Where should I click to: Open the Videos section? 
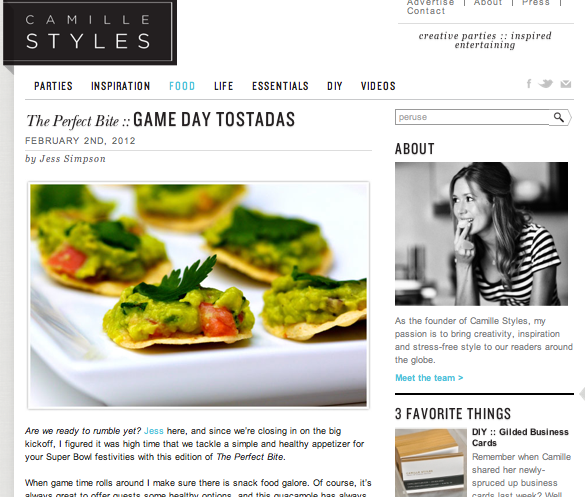click(378, 86)
